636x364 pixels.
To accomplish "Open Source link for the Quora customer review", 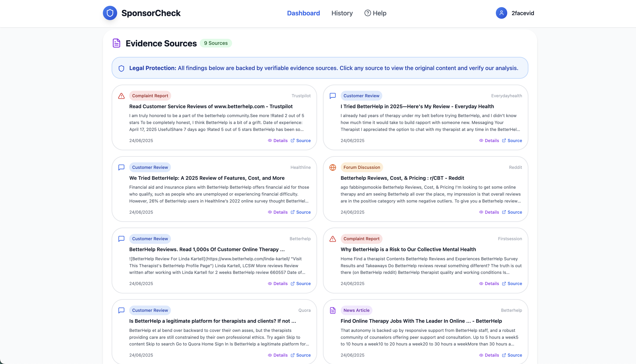I will (301, 355).
